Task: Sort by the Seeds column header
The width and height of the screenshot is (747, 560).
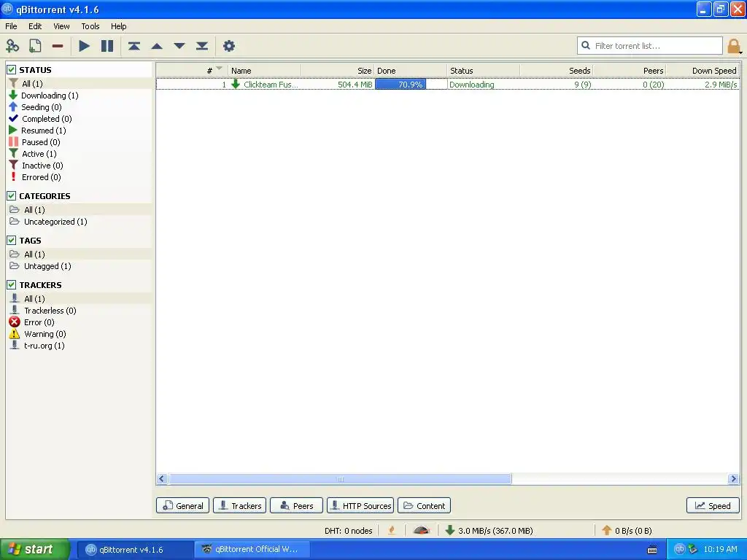Action: [x=557, y=71]
